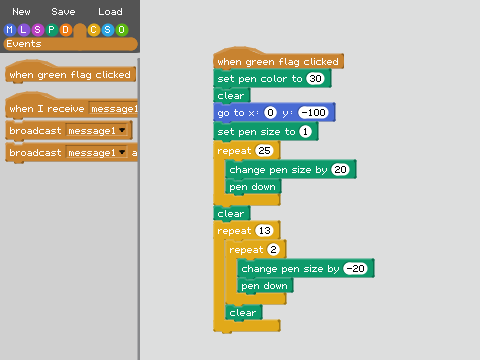
Task: Edit the pen size value 1
Action: tap(305, 132)
